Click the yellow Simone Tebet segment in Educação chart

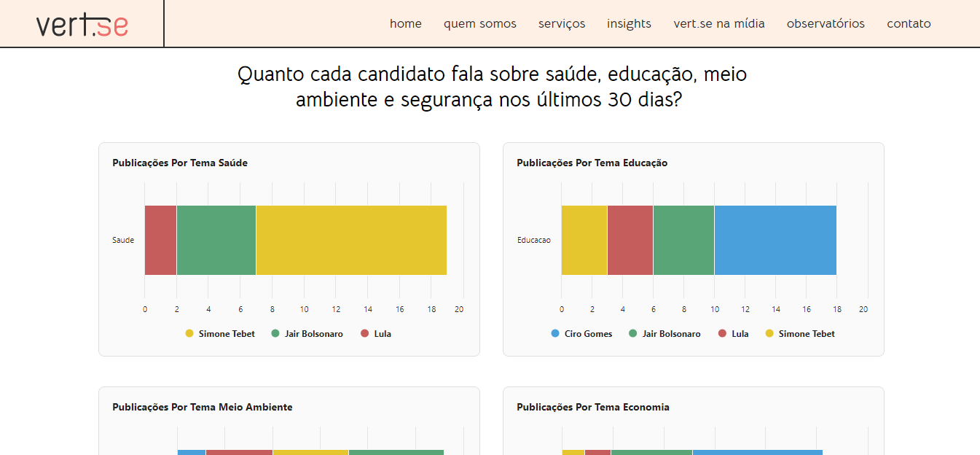click(584, 240)
